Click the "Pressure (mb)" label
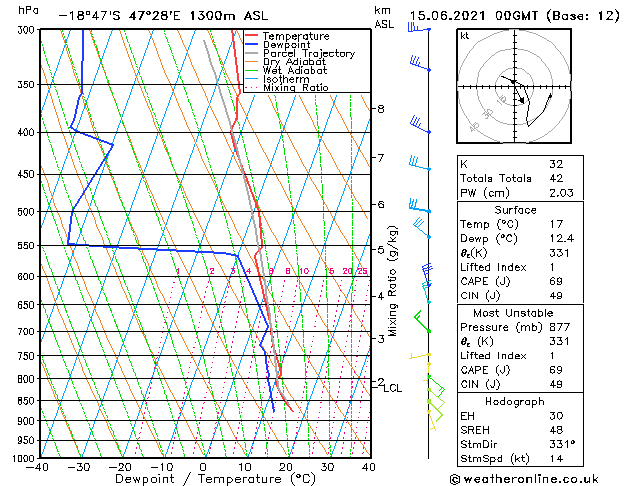This screenshot has width=629, height=486. coord(503,327)
